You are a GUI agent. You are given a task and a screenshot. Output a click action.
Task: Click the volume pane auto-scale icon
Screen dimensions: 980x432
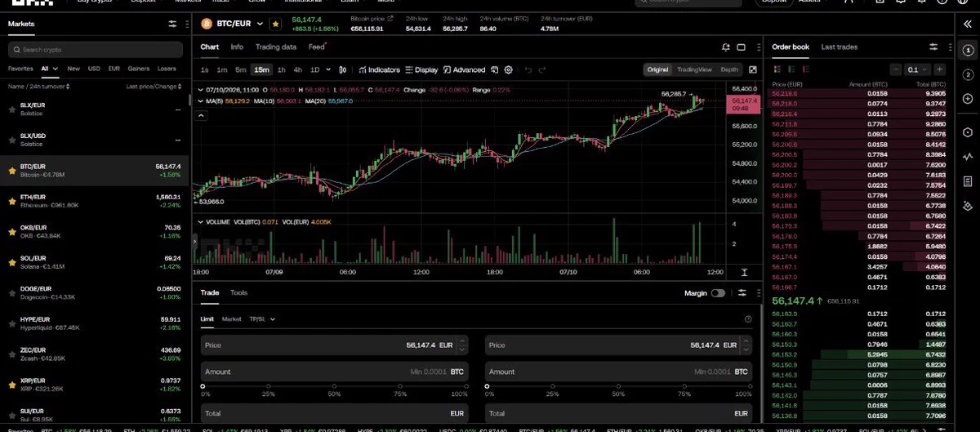pos(744,272)
